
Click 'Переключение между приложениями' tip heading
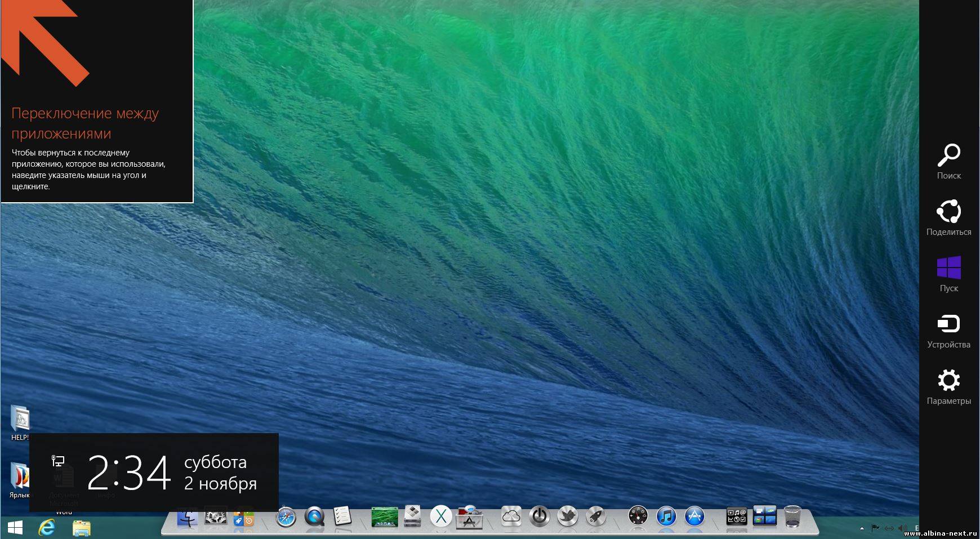[x=85, y=123]
